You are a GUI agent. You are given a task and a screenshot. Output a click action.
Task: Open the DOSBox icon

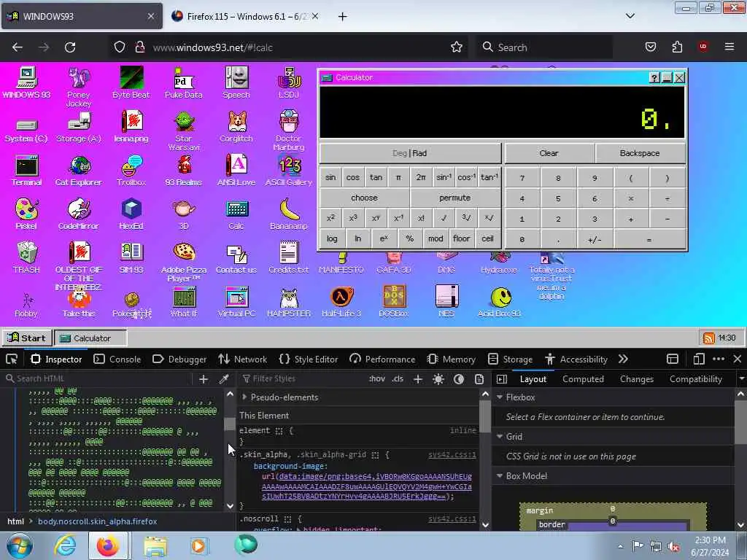(x=393, y=301)
